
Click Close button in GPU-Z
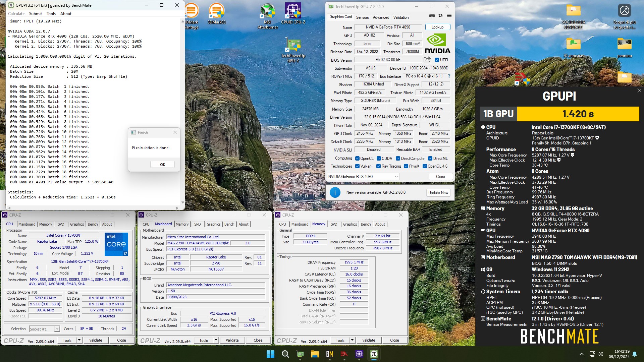(x=440, y=177)
